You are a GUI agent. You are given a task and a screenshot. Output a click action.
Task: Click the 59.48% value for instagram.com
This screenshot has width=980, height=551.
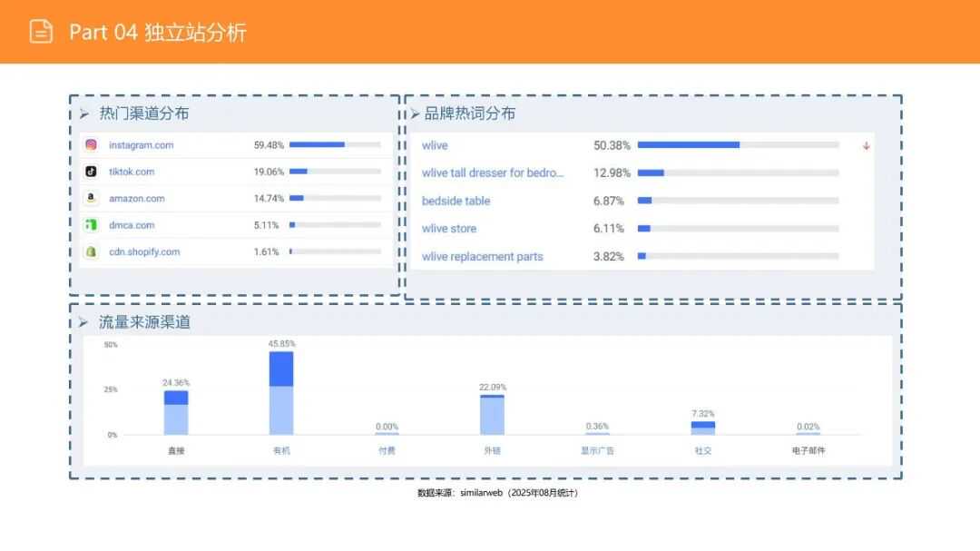coord(269,145)
